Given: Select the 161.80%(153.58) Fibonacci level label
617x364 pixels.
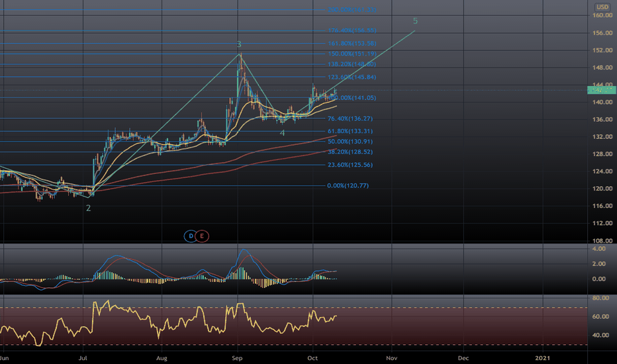Looking at the screenshot, I should (352, 43).
